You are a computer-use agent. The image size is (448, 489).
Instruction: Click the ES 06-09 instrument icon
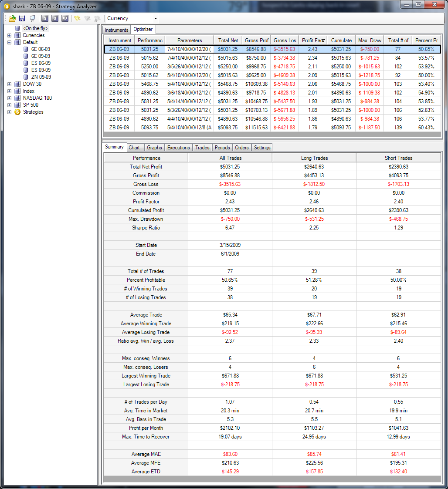coord(26,63)
